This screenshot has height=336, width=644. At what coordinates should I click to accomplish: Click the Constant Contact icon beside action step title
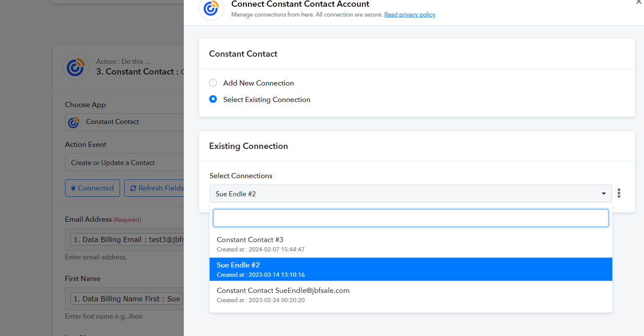point(76,67)
